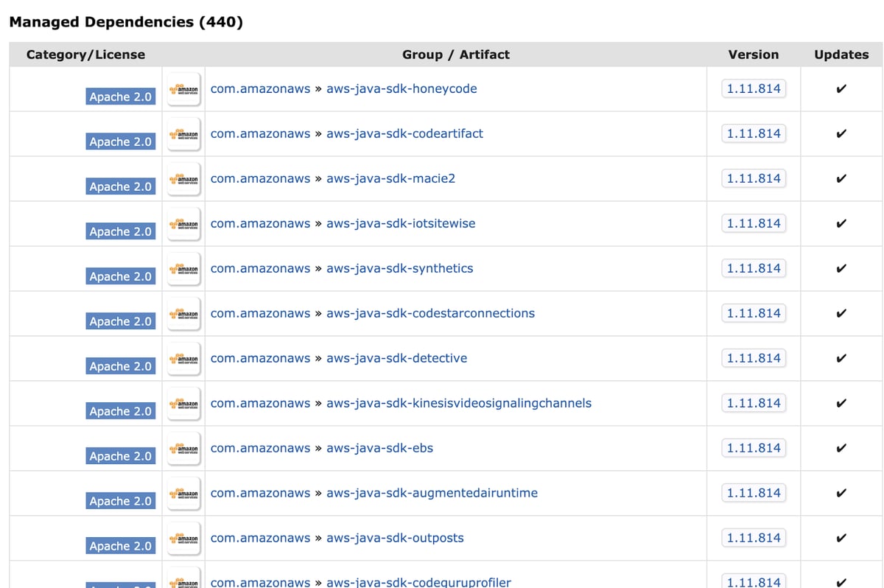This screenshot has height=588, width=884.
Task: Click the update checkmark for aws-java-sdk-outposts
Action: tap(841, 538)
